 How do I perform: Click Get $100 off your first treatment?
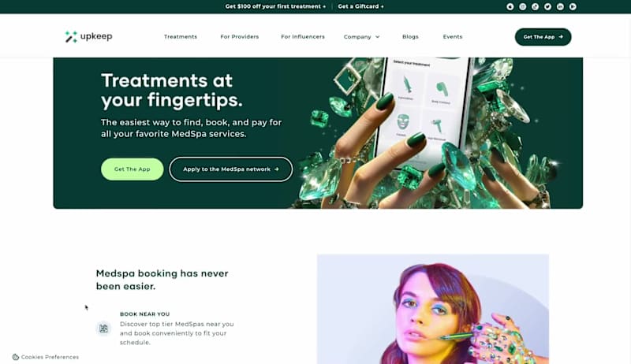tap(275, 6)
